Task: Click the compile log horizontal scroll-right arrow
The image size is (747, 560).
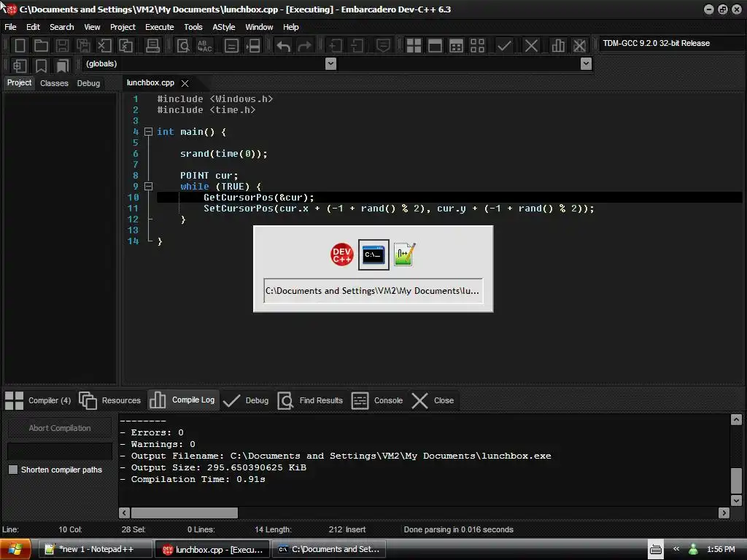Action: click(x=724, y=513)
